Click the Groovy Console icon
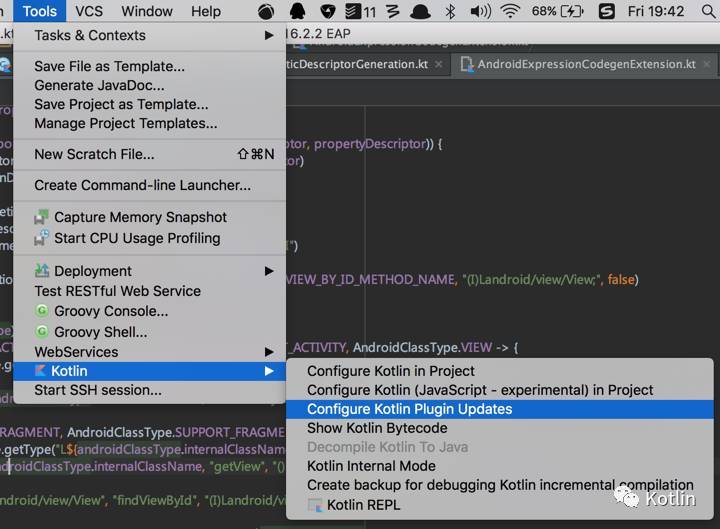 click(42, 311)
